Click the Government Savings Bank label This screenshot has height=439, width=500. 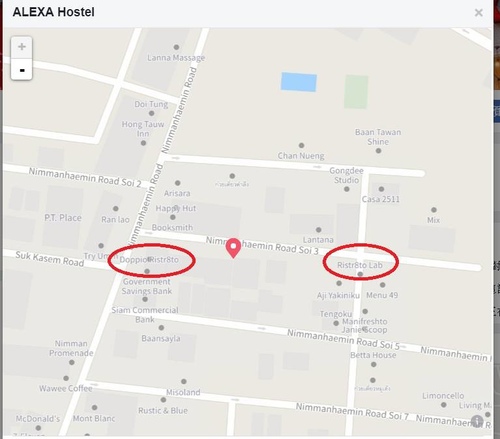point(147,286)
